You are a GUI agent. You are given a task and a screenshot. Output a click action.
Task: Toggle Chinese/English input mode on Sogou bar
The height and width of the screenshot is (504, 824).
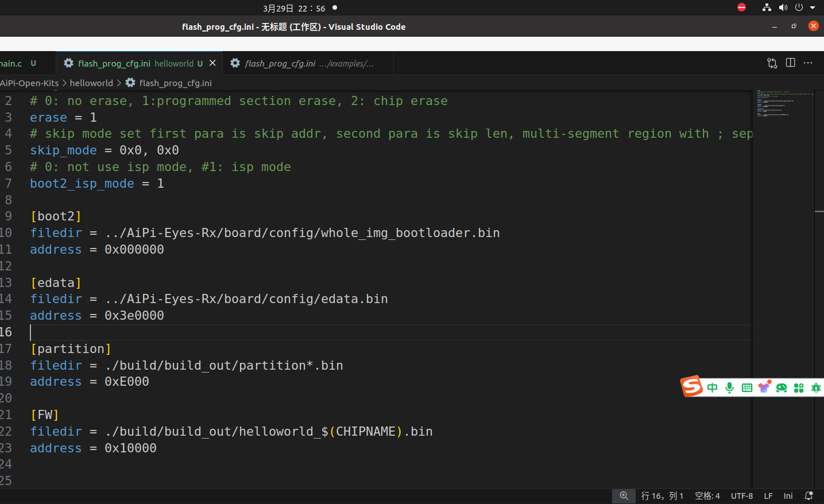(x=712, y=388)
